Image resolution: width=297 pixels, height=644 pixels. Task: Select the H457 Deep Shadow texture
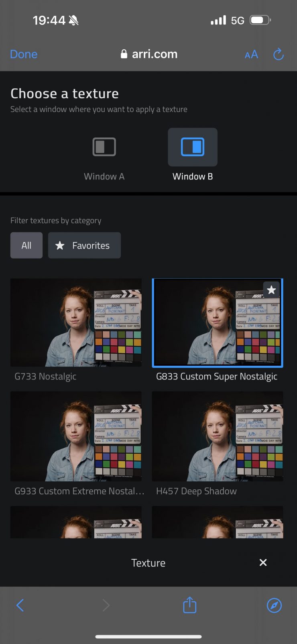tap(218, 436)
